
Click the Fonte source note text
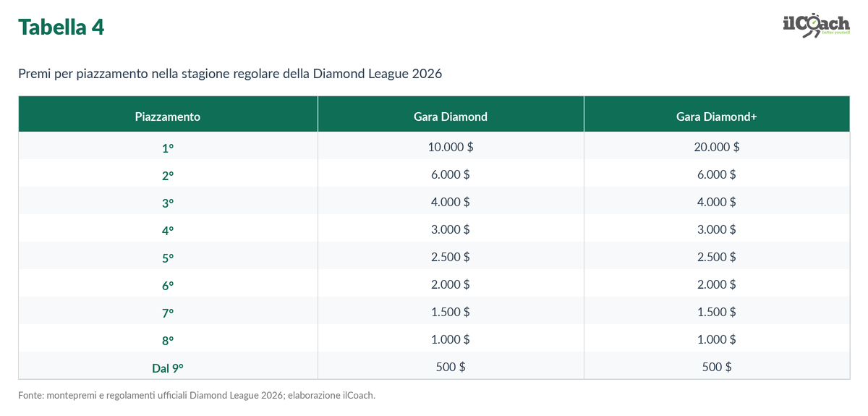[197, 396]
